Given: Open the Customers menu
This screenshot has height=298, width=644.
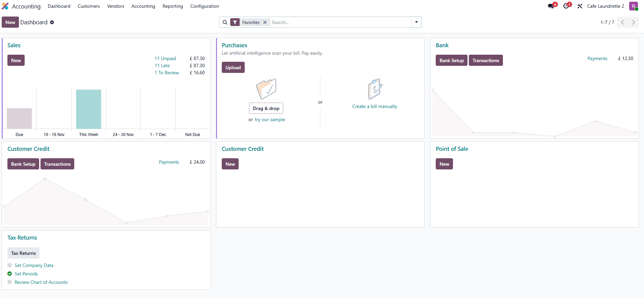Looking at the screenshot, I should (x=89, y=6).
